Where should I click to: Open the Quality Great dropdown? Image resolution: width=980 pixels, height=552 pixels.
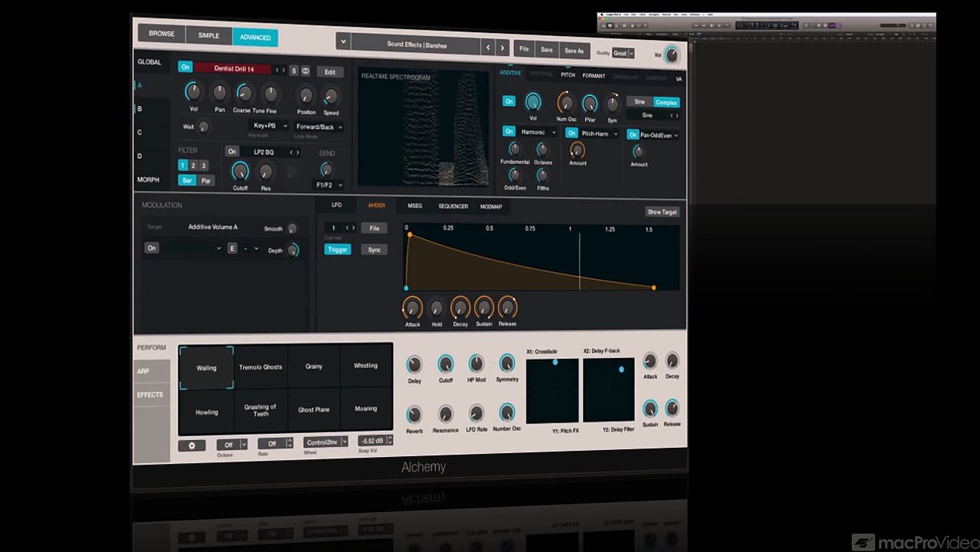623,54
